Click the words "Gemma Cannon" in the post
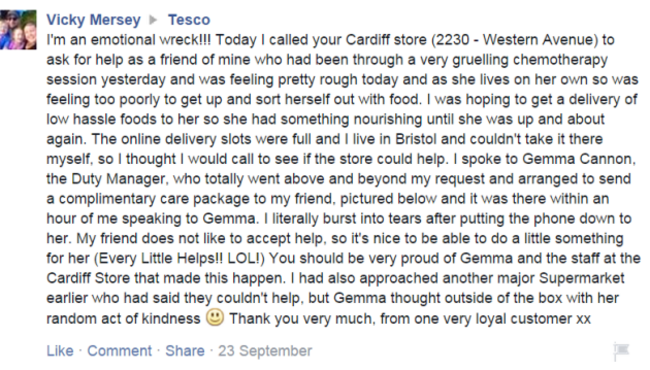The width and height of the screenshot is (650, 370). tap(578, 159)
